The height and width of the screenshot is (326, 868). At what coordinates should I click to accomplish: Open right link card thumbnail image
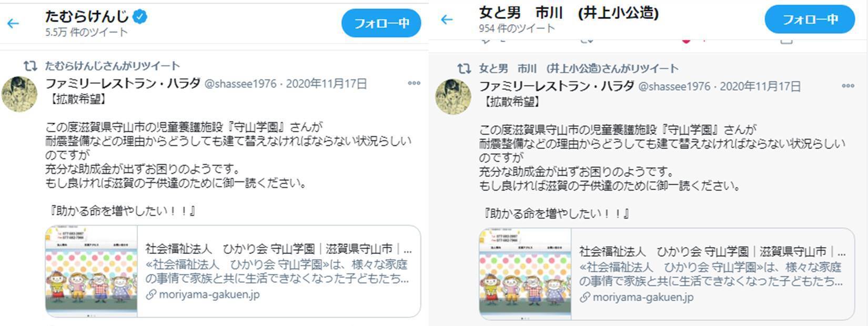[525, 274]
